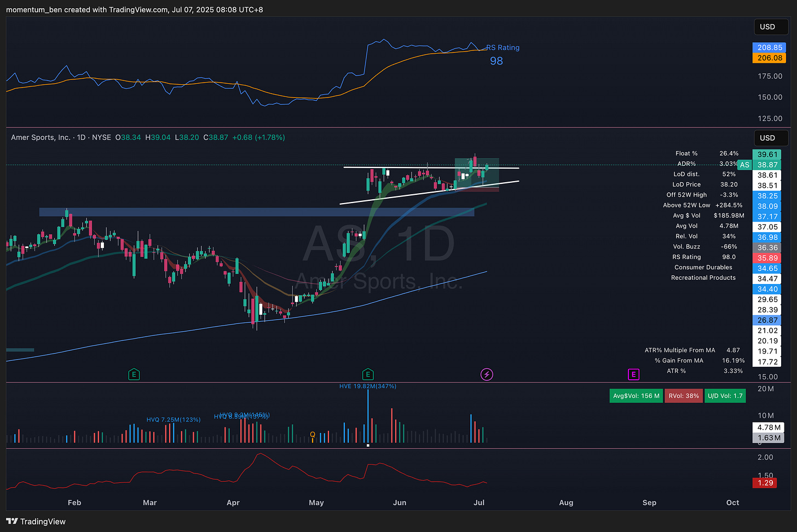Click the Avg$Vol: 156 M badge
797x532 pixels.
tap(636, 396)
